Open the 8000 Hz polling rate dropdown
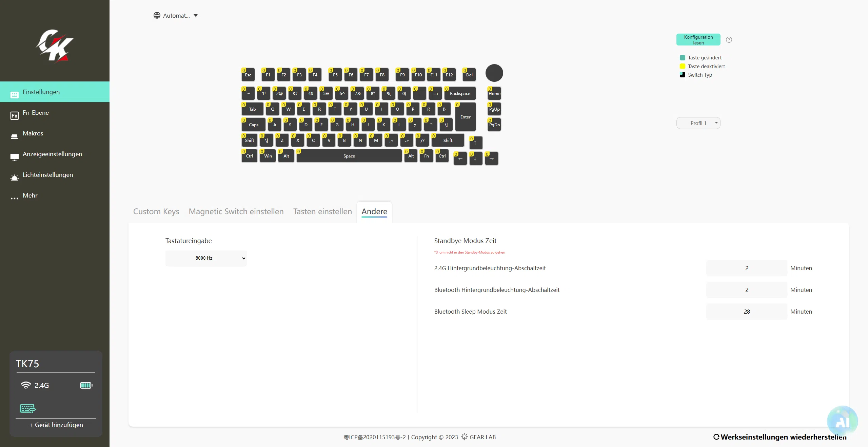This screenshot has height=447, width=868. [206, 258]
